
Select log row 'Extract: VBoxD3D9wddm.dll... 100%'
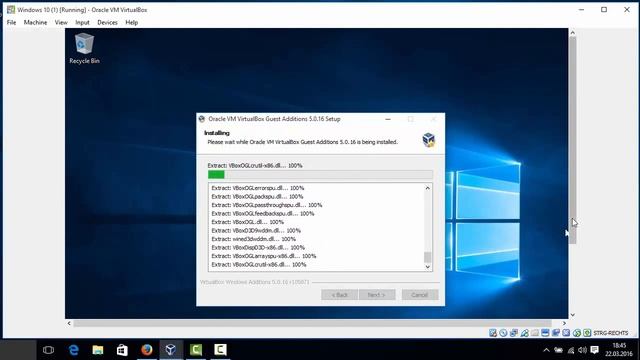256,231
